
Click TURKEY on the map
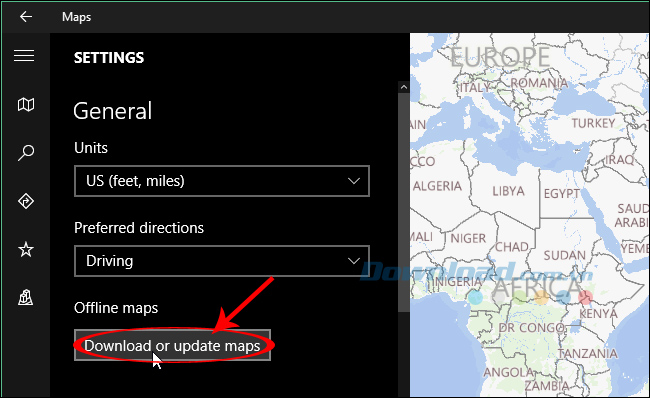594,123
